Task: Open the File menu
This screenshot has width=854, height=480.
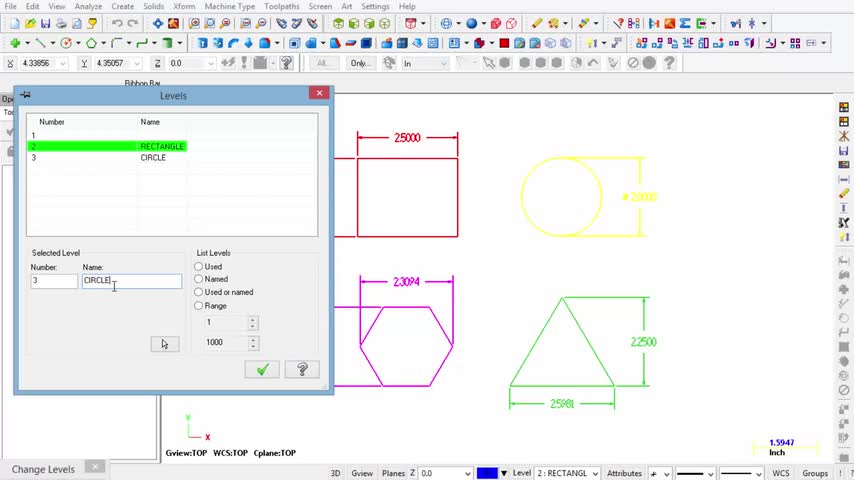Action: click(10, 7)
